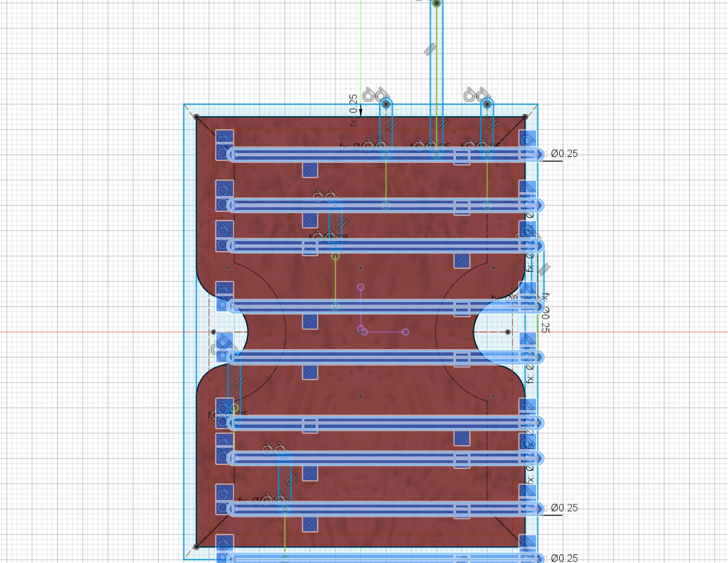Select the end point atop the tall vertical slot
This screenshot has height=563, width=728.
click(436, 3)
